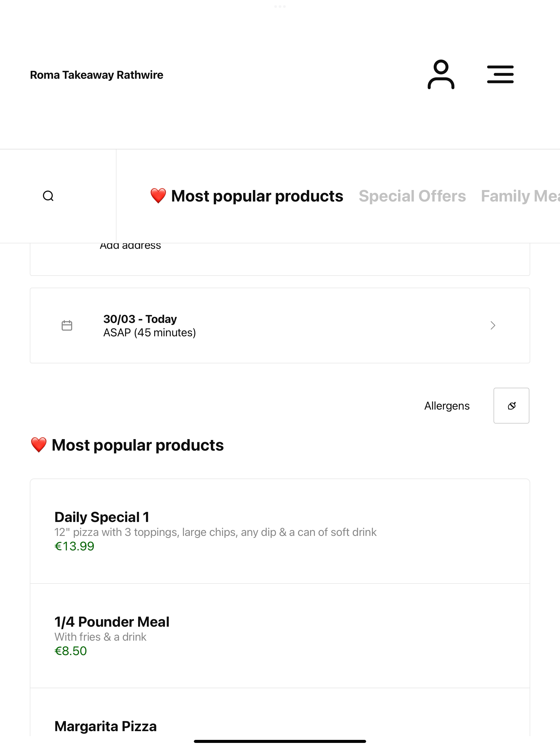The width and height of the screenshot is (560, 747).
Task: Click the Add address field
Action: (280, 259)
